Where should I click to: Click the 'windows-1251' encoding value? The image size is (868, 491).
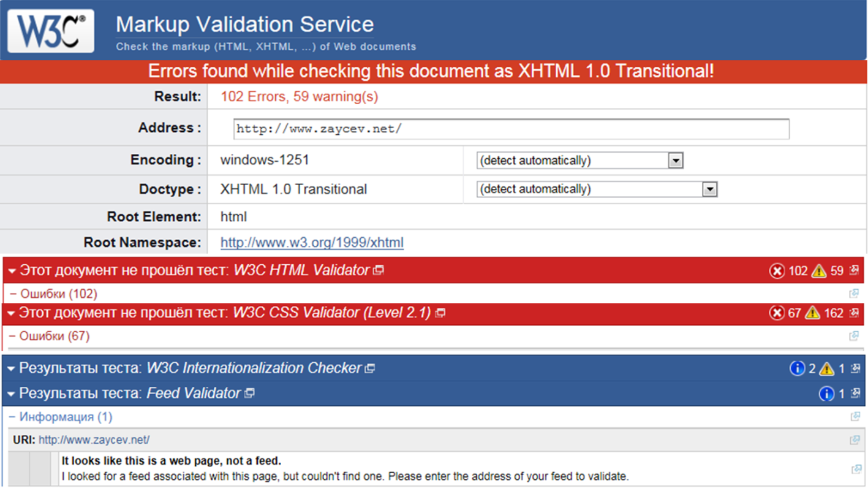265,160
